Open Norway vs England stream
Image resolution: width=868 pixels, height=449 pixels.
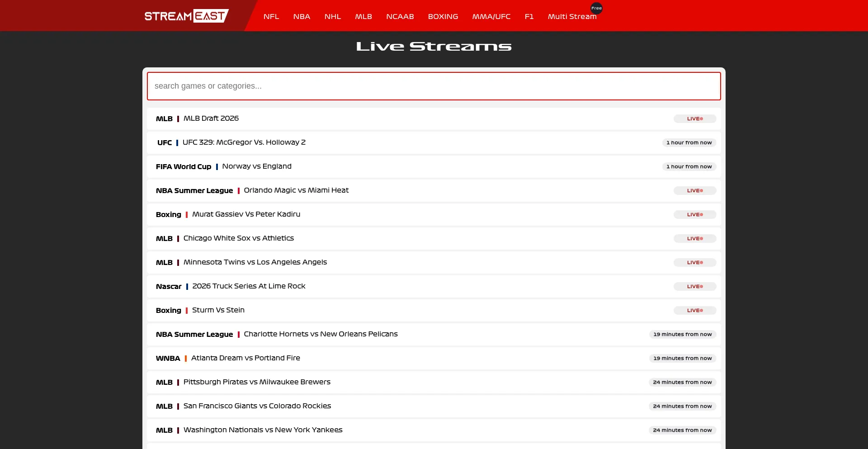pos(434,166)
